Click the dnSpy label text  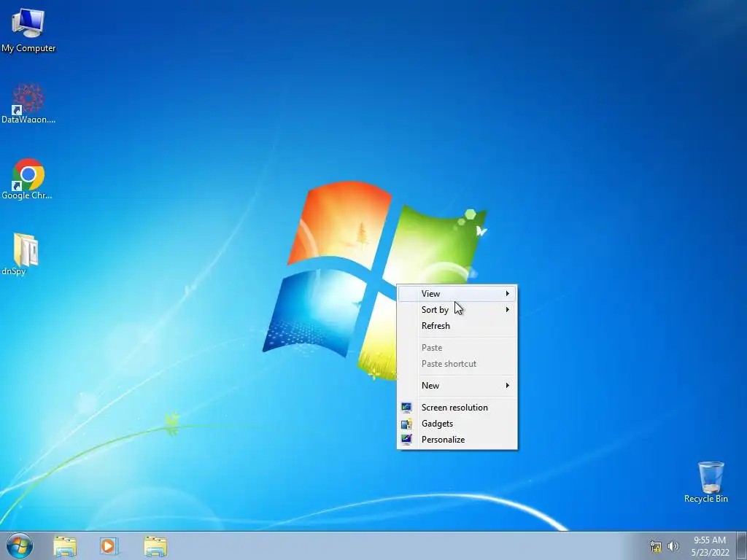coord(13,271)
